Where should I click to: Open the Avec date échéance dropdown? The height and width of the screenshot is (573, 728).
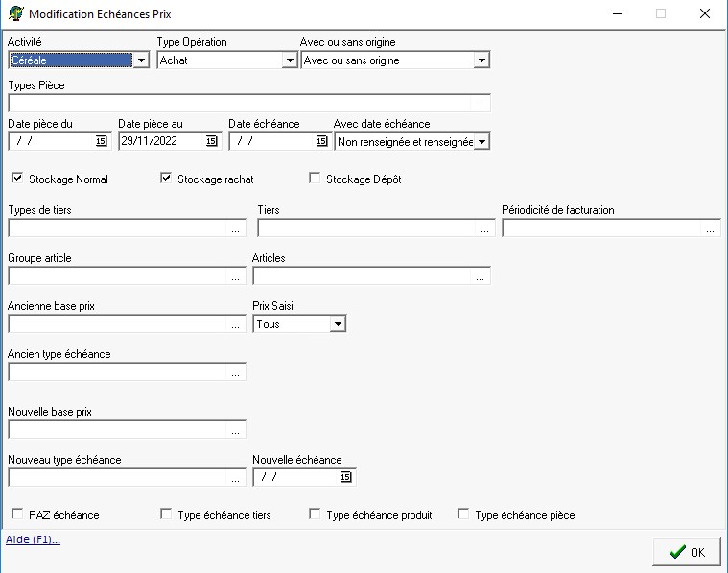(481, 142)
